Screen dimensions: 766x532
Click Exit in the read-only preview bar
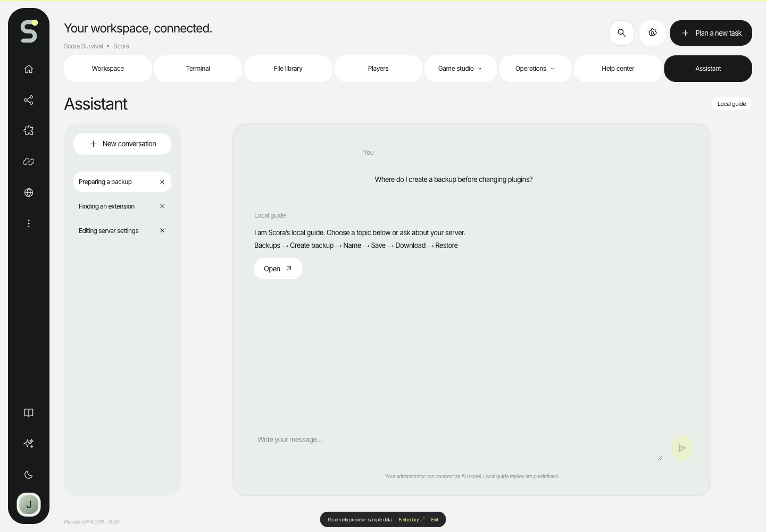435,520
